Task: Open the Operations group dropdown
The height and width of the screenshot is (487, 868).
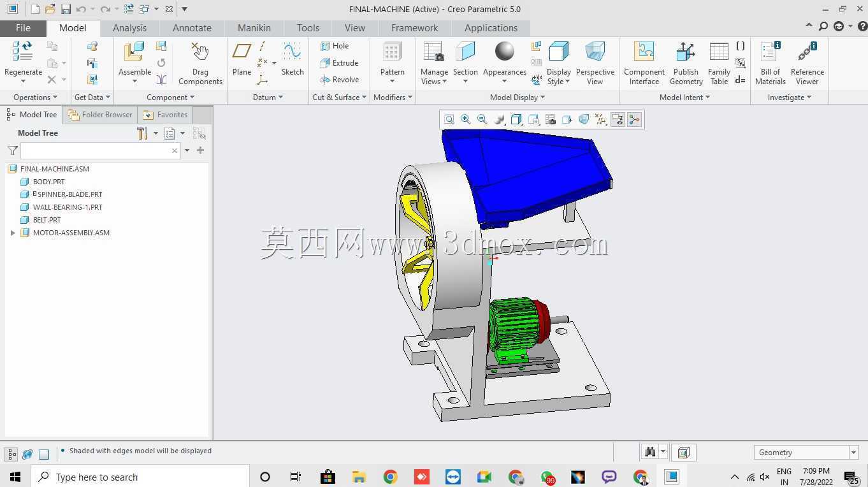Action: pos(35,98)
